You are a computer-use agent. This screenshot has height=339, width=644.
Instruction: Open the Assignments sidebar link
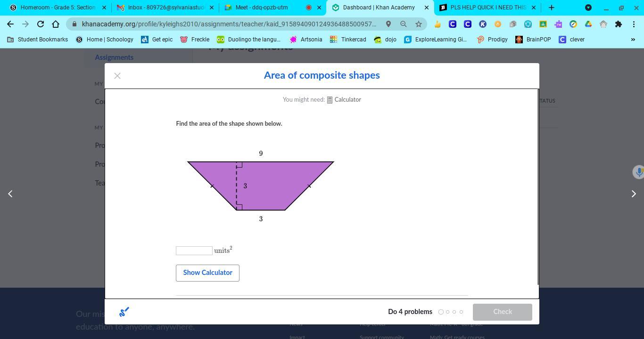coord(114,57)
